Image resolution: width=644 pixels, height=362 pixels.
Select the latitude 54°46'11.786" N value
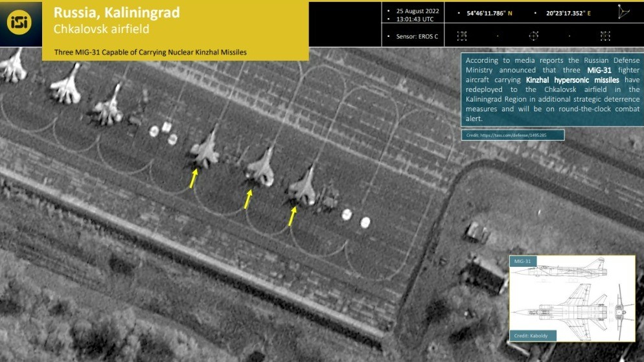tap(489, 13)
